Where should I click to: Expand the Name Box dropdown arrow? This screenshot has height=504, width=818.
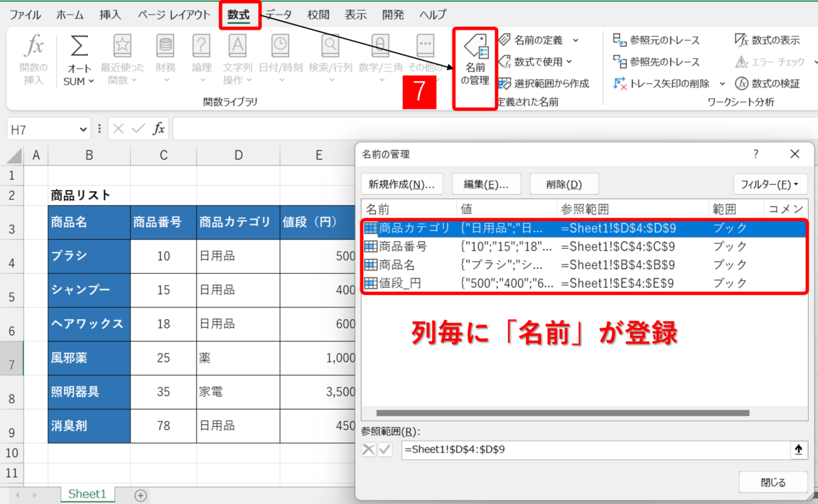83,129
